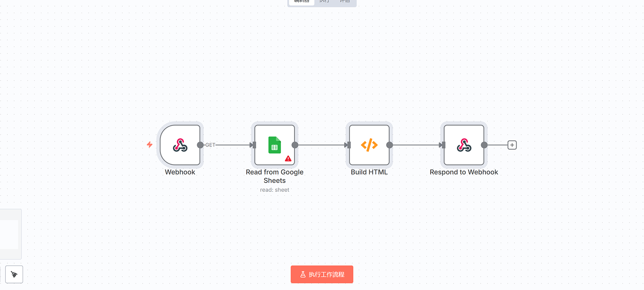Click the Build HTML node output connector
This screenshot has height=290, width=644.
(x=389, y=145)
